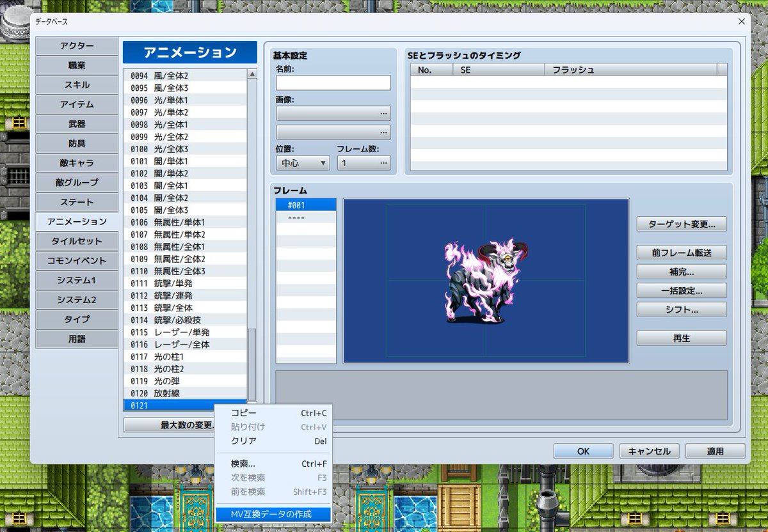The image size is (768, 532).
Task: Open the アクター database tab
Action: pyautogui.click(x=77, y=46)
